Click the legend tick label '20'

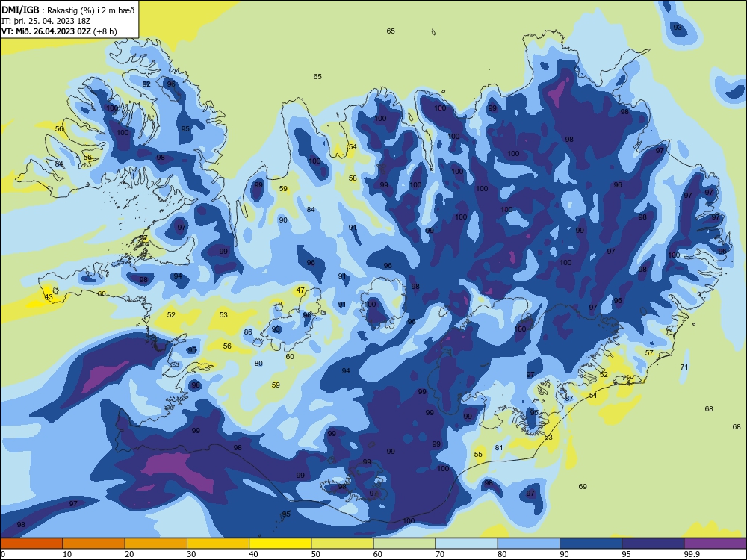point(129,554)
